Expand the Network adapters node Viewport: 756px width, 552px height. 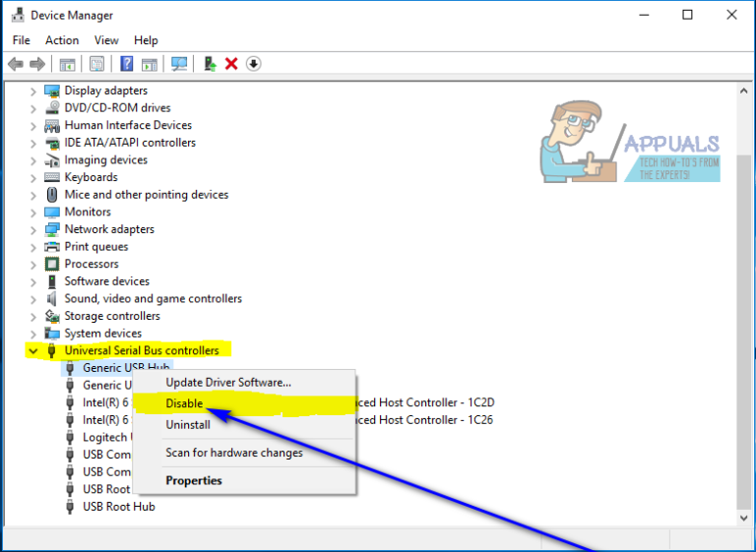coord(33,230)
